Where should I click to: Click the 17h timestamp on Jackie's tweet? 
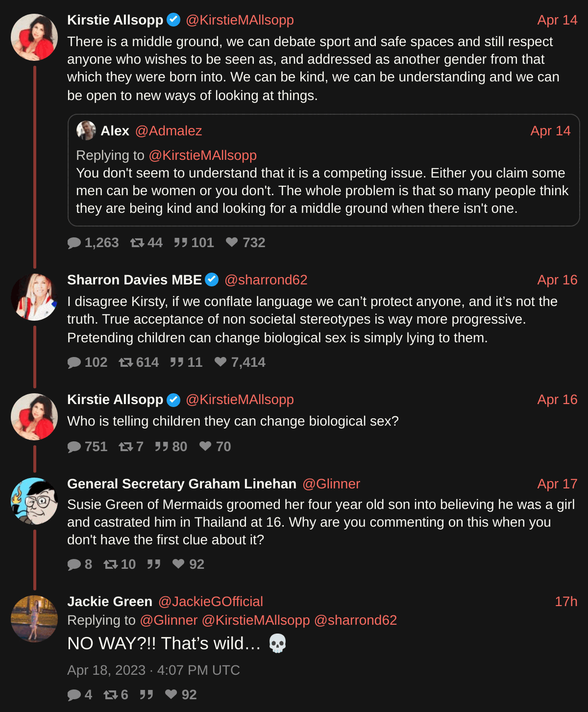(566, 602)
